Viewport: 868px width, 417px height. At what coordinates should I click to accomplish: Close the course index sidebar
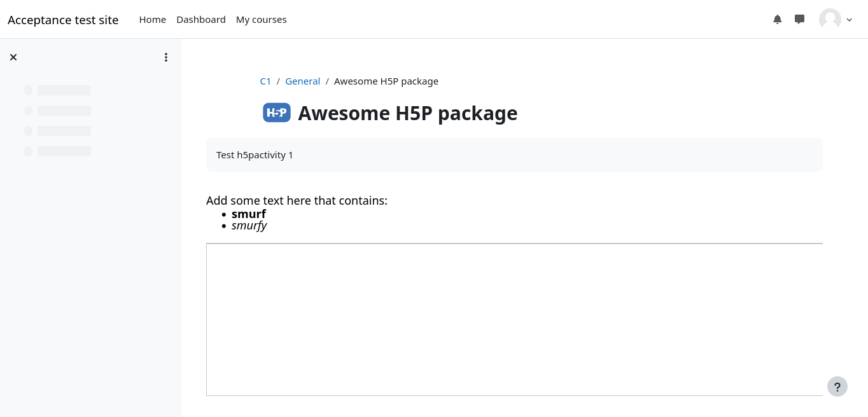pyautogui.click(x=13, y=57)
